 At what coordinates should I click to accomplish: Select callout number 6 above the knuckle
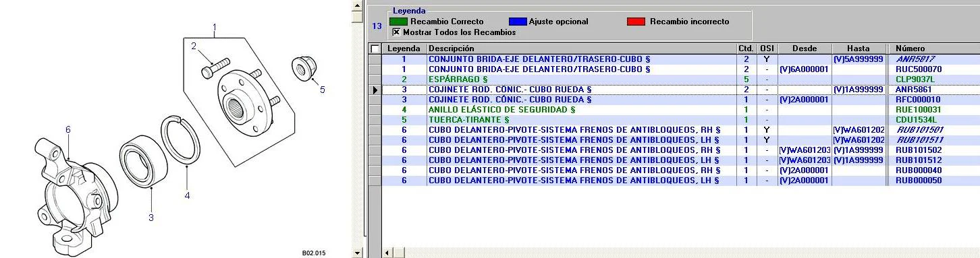pyautogui.click(x=68, y=129)
